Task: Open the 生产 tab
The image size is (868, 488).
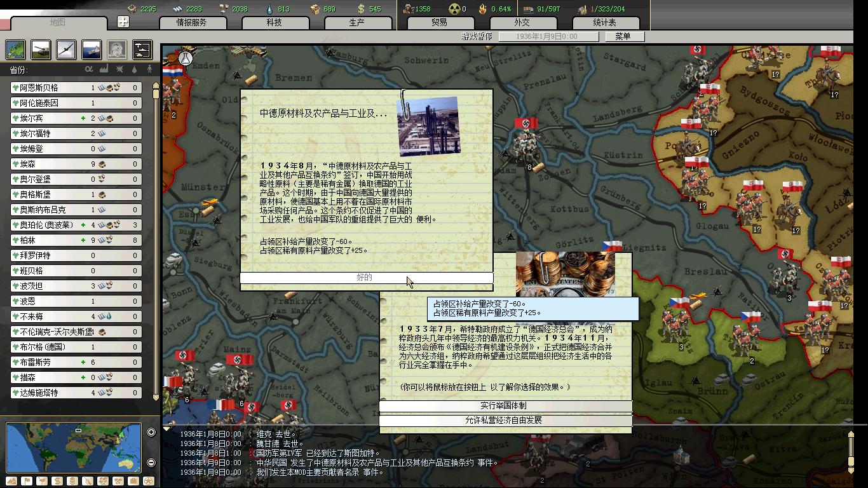Action: 357,23
